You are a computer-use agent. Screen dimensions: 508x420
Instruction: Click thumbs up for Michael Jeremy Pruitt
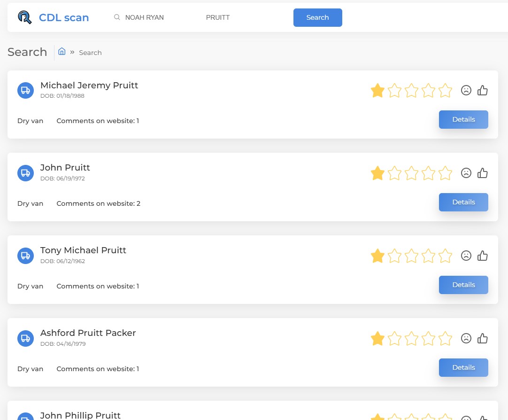(482, 90)
